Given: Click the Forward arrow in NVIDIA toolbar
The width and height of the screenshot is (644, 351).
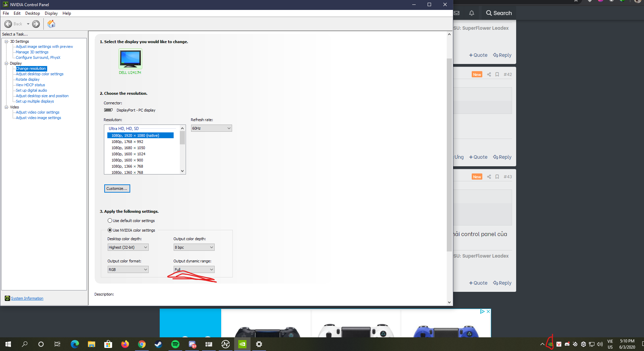Looking at the screenshot, I should [36, 24].
